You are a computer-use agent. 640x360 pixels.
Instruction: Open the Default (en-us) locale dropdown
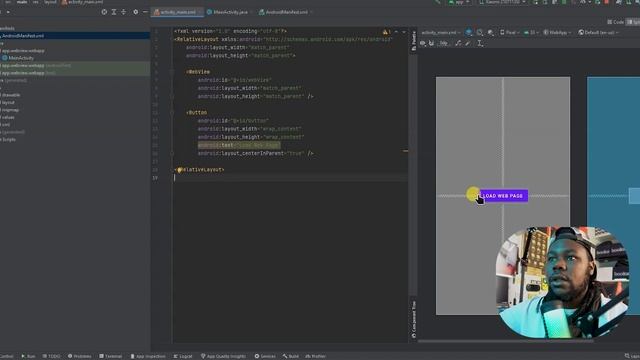pos(598,33)
